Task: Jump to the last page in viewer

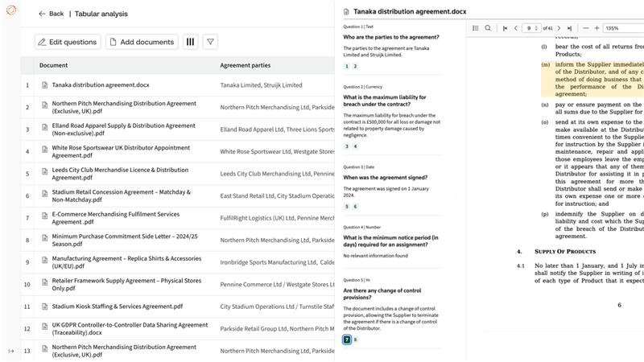Action: [x=569, y=28]
